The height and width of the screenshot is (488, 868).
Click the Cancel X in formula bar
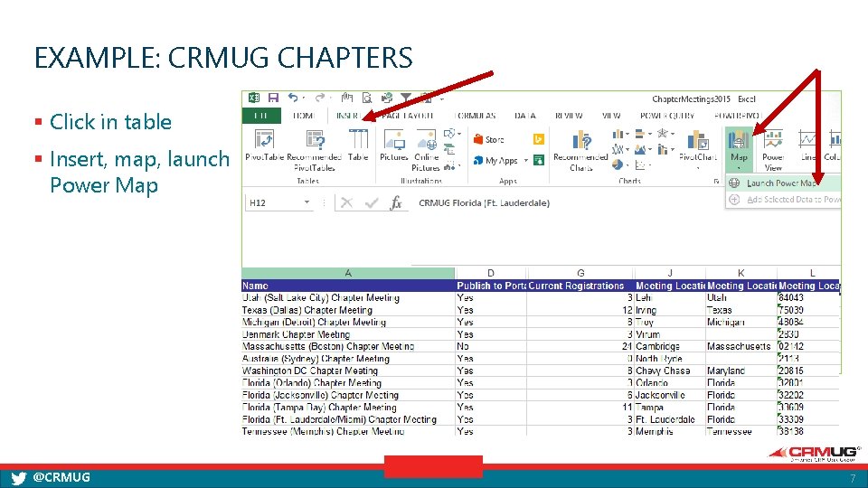click(346, 203)
